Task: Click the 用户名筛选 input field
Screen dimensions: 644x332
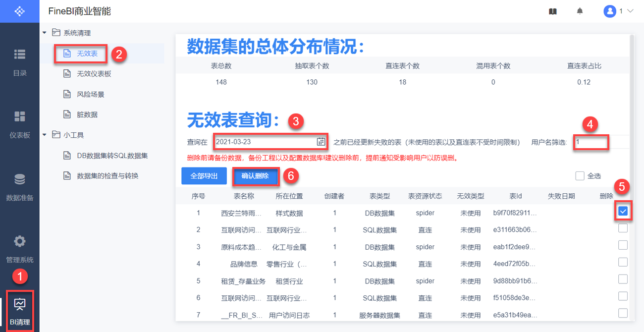Action: pyautogui.click(x=591, y=142)
